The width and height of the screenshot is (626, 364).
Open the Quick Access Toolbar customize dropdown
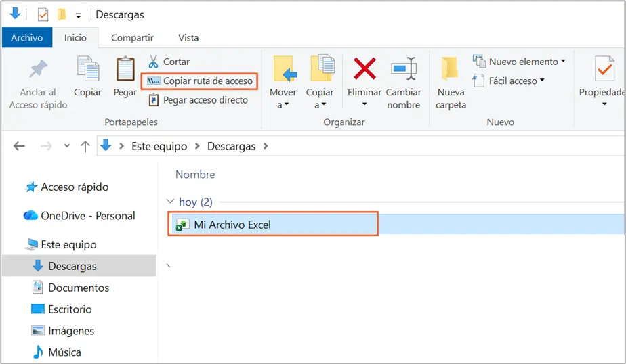[79, 16]
